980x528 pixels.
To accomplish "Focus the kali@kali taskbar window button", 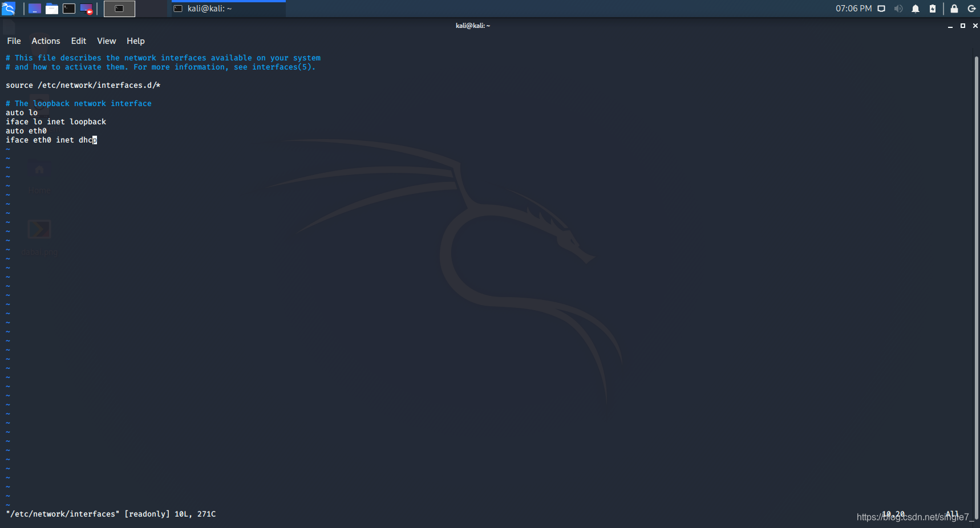I will [x=228, y=9].
